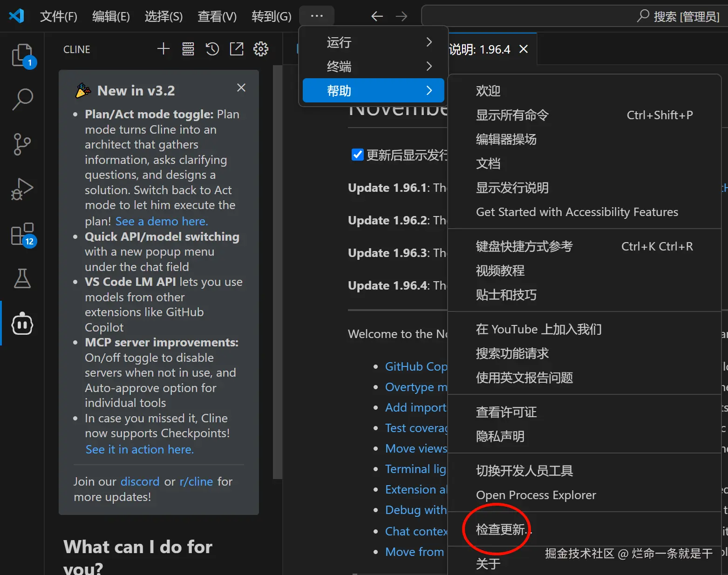Open Cline in editor popout icon
The width and height of the screenshot is (728, 575).
[x=237, y=49]
